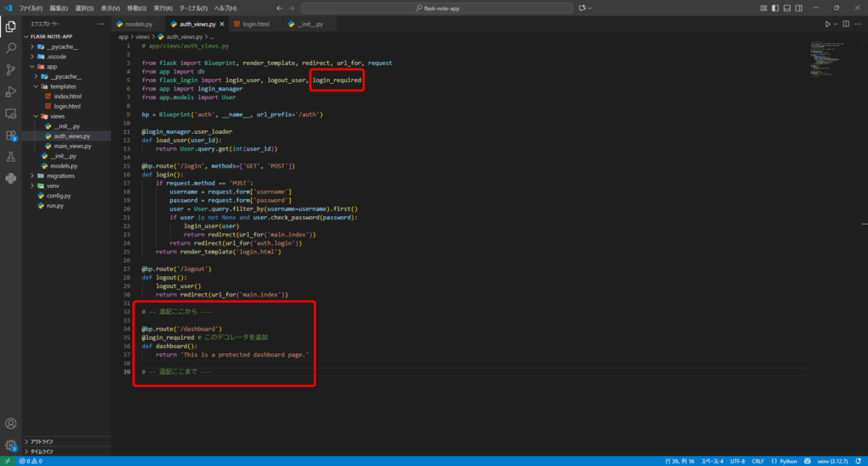Open the Run and Debug view

[x=11, y=92]
